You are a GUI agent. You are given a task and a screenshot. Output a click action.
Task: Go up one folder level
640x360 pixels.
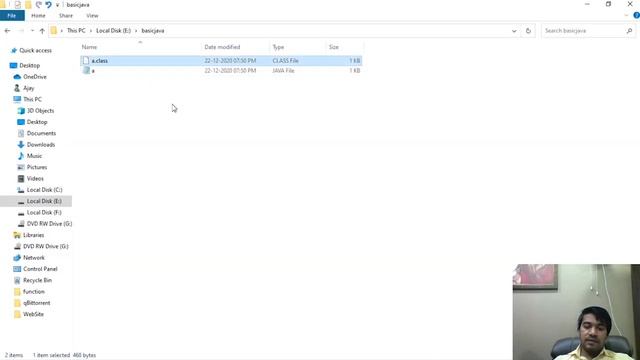tap(42, 31)
